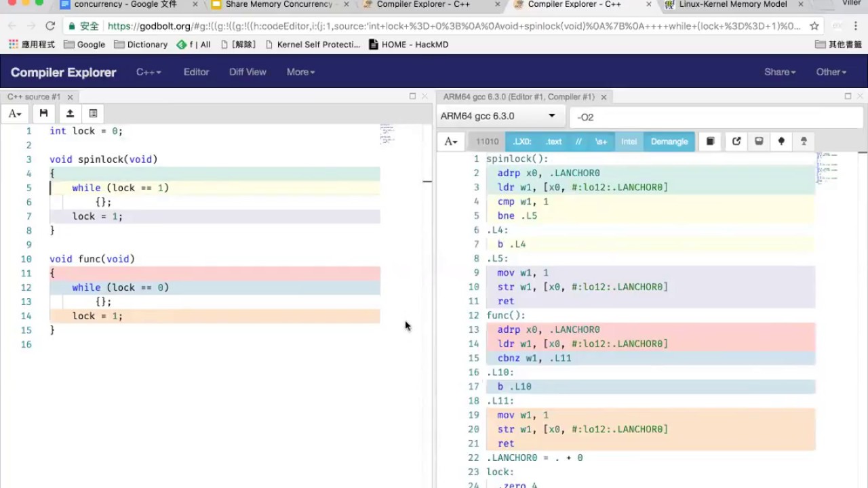
Task: Show the GCC tree dump lamp icon
Action: click(x=804, y=142)
